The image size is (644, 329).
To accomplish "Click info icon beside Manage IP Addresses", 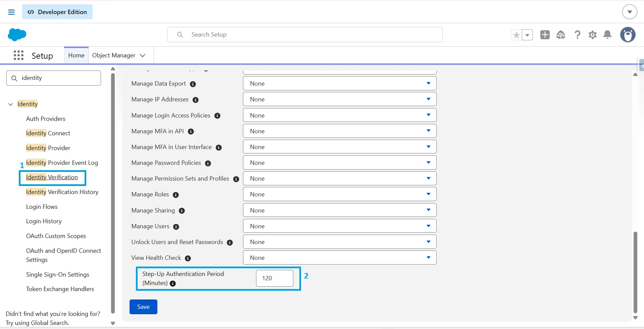I will (196, 100).
